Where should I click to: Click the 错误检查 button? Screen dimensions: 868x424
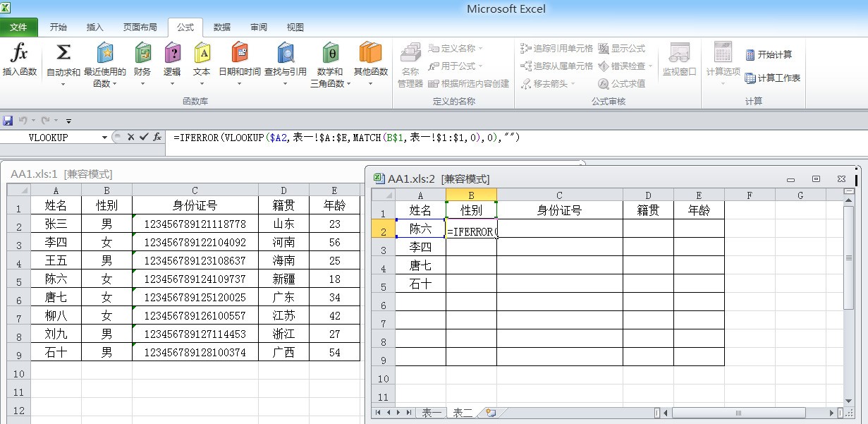626,66
